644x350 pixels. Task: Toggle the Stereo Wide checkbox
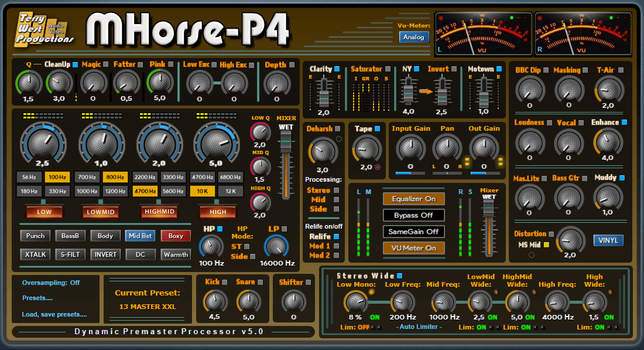(x=400, y=276)
